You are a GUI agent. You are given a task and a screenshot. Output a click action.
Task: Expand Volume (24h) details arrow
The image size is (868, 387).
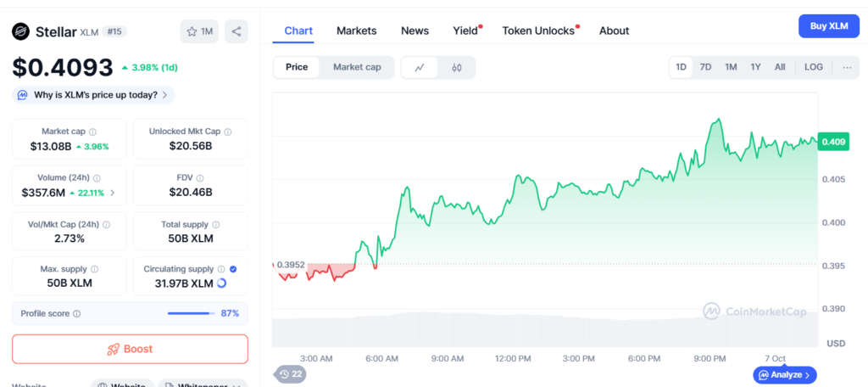(x=113, y=193)
